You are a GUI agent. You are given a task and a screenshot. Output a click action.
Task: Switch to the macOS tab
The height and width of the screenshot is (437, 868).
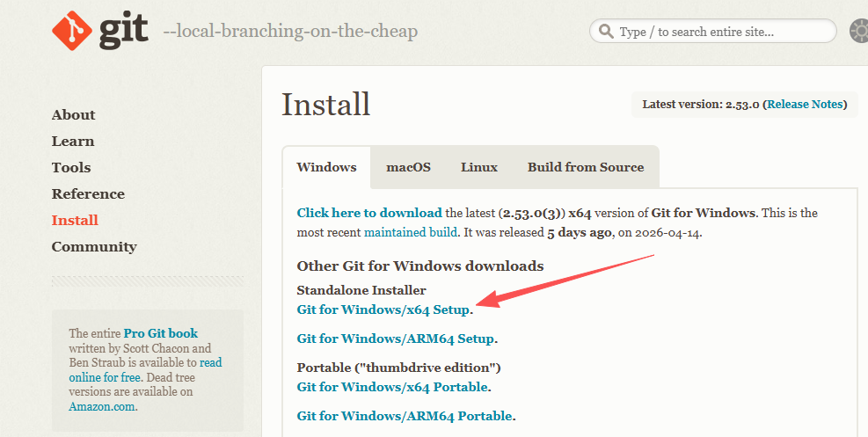pyautogui.click(x=408, y=167)
